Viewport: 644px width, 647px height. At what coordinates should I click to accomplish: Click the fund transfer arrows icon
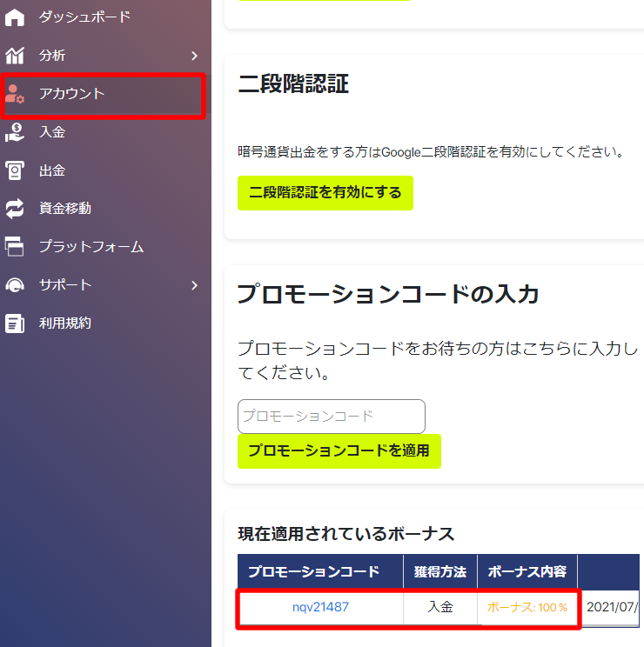pyautogui.click(x=15, y=209)
